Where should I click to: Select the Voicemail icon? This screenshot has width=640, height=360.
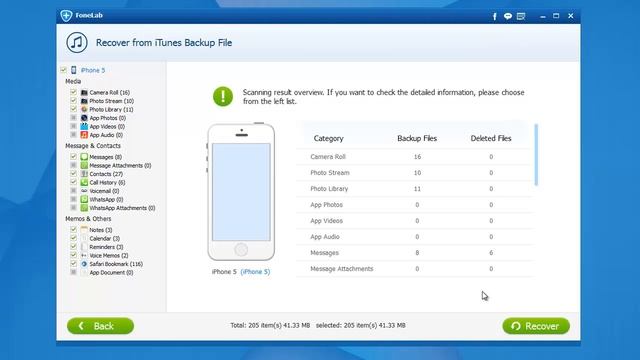[84, 191]
